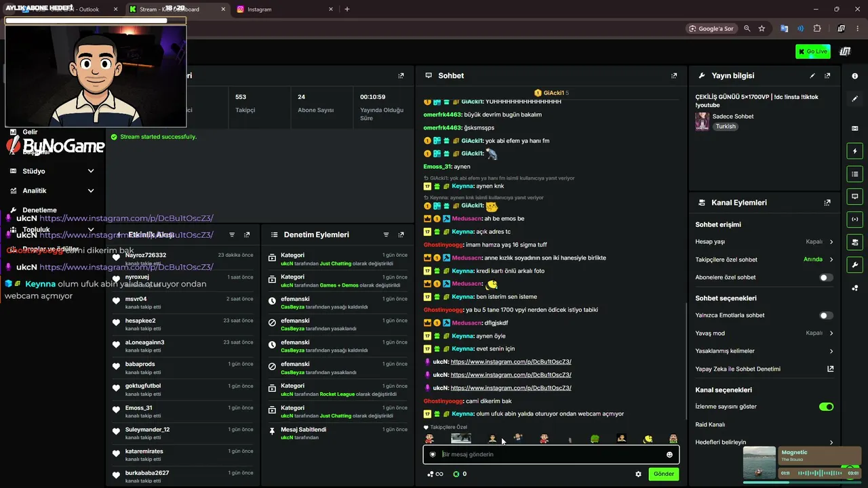Open the Chrome three-dot menu

pos(857,28)
